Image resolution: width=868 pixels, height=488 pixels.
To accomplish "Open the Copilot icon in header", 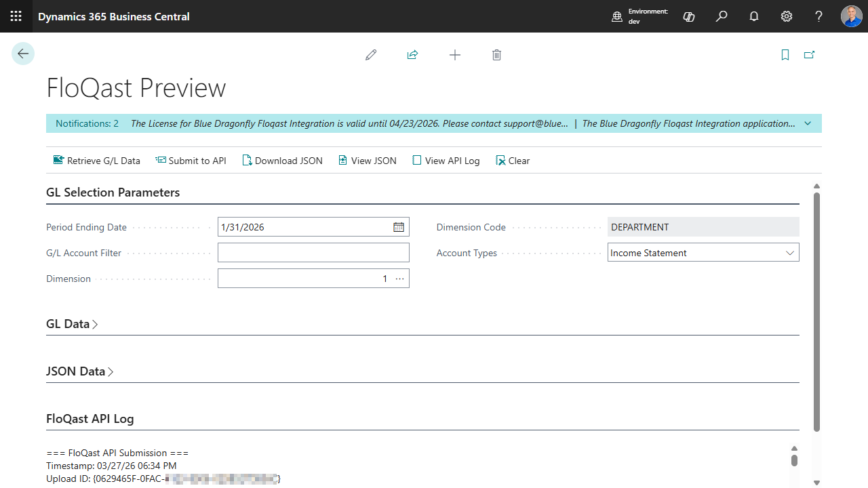I will click(689, 16).
